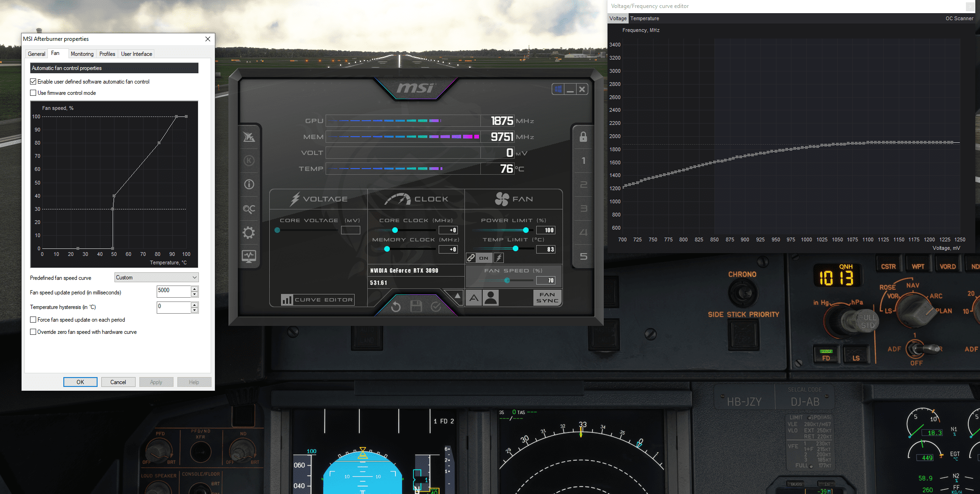Select Temperature tab in curve editor

(x=645, y=18)
